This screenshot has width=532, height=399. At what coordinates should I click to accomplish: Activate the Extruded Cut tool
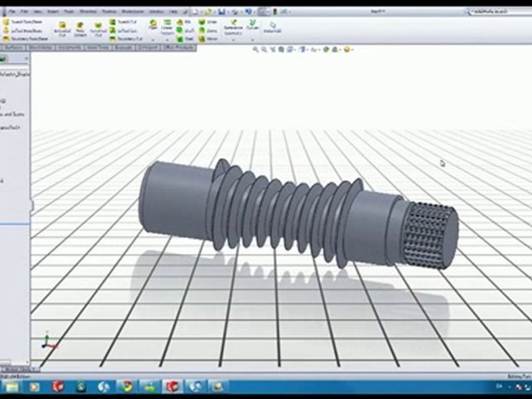tap(62, 29)
